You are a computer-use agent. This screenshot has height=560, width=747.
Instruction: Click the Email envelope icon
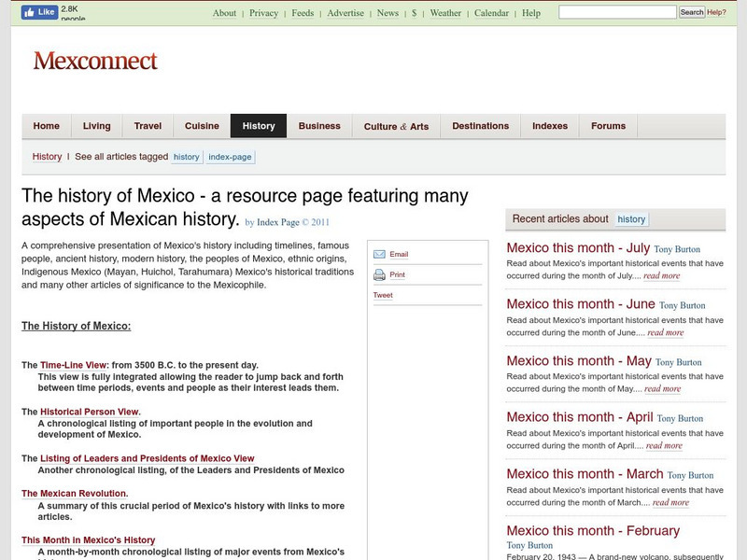tap(379, 255)
